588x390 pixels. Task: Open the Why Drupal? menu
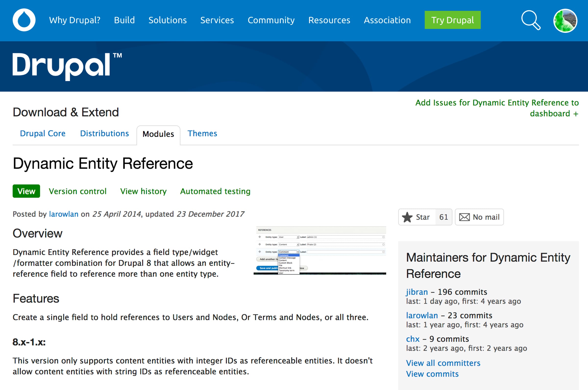tap(75, 20)
